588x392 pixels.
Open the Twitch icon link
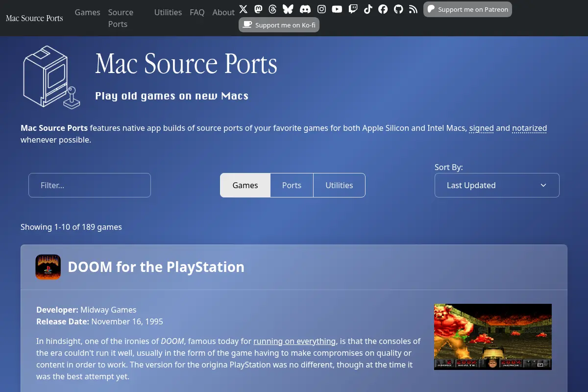tap(353, 9)
